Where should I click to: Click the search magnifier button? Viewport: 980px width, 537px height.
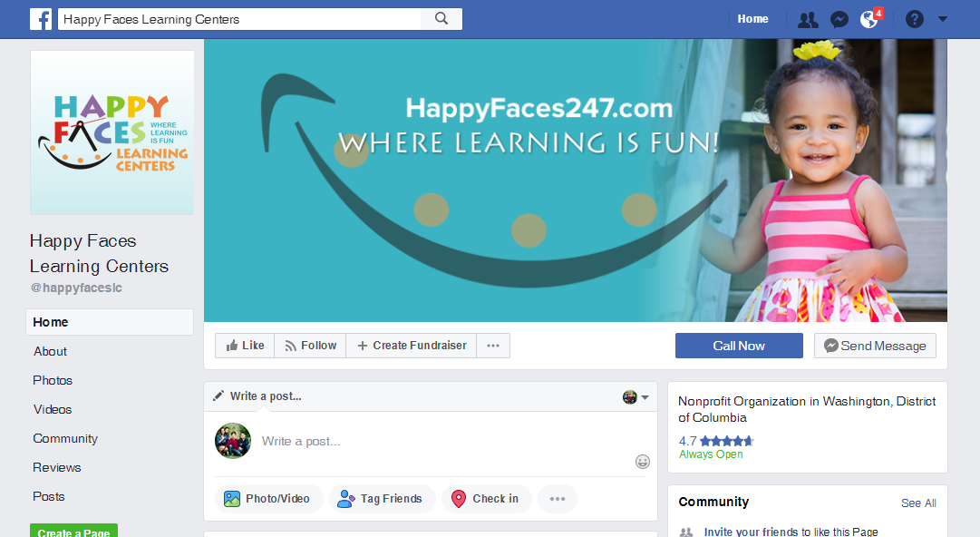[x=441, y=19]
